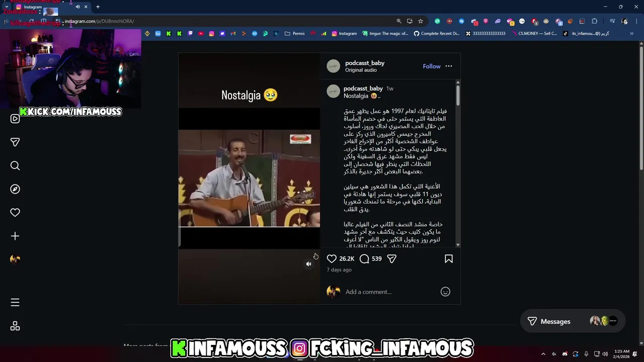Play or pause the guitar video
This screenshot has height=362, width=644.
coord(249,178)
